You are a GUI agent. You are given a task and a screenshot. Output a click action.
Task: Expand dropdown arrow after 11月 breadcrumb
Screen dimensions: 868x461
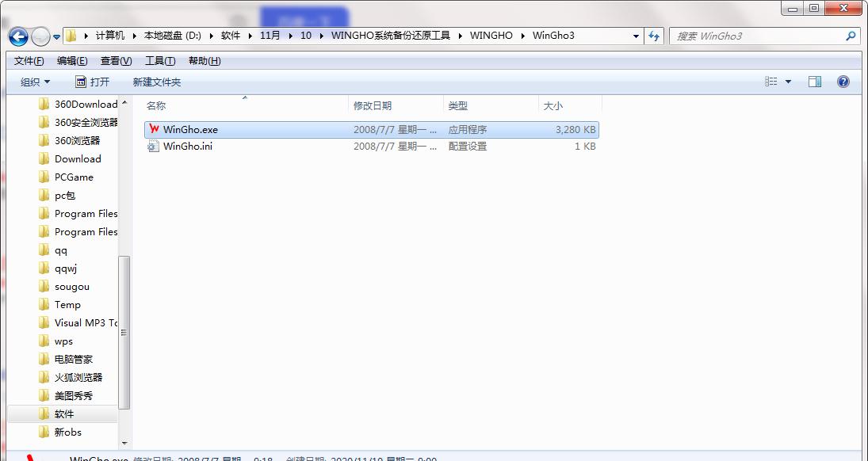tap(291, 36)
